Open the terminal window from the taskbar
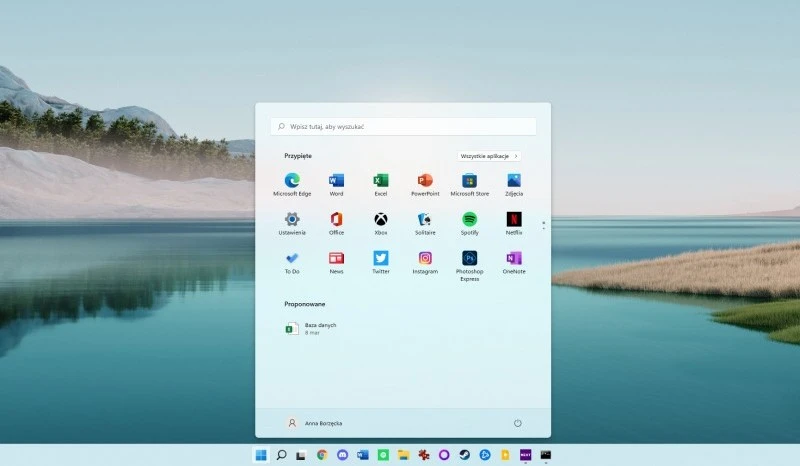The image size is (800, 466). [x=546, y=455]
